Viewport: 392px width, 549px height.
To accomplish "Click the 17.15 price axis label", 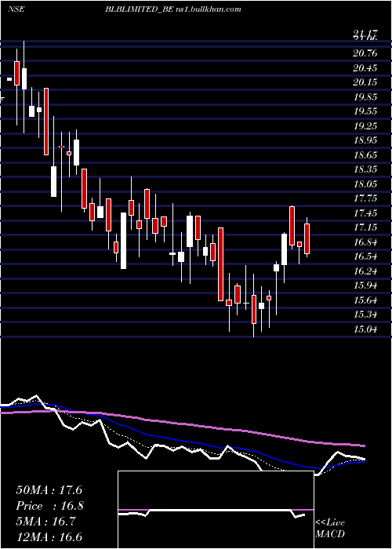I will click(x=365, y=227).
